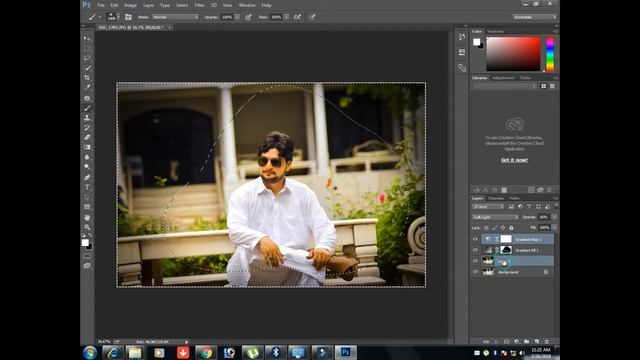Viewport: 640px width, 360px height.
Task: Open the Image menu
Action: click(x=130, y=5)
